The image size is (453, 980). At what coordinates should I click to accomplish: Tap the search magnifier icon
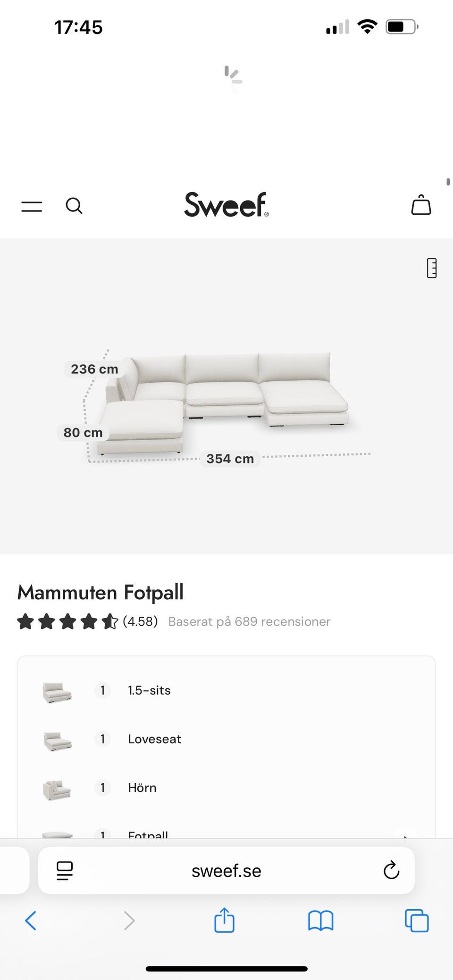(x=74, y=206)
